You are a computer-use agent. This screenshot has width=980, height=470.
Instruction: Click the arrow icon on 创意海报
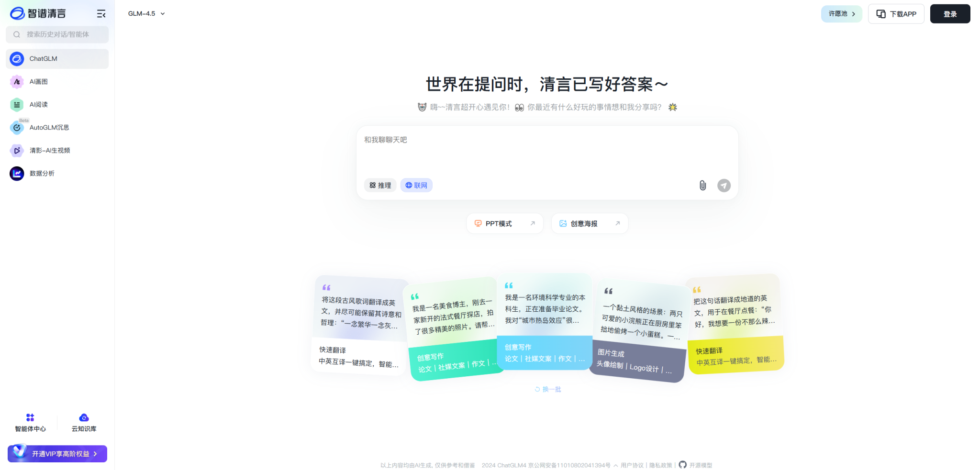[618, 223]
